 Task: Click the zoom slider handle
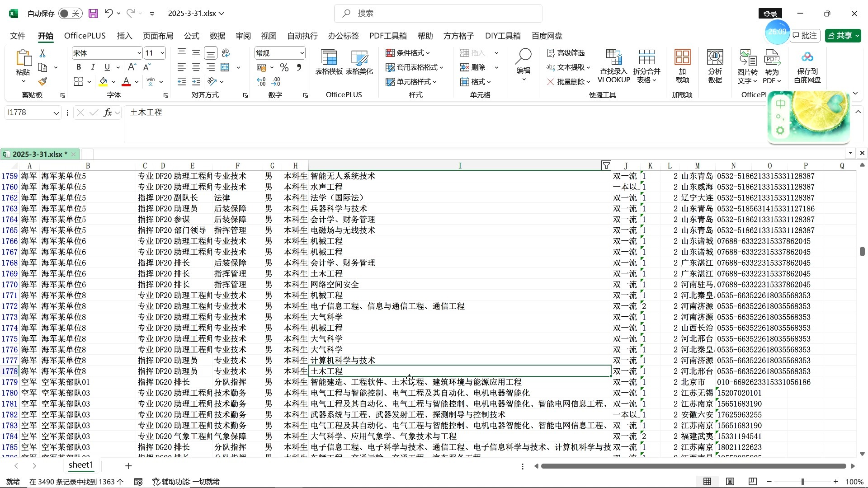point(803,482)
